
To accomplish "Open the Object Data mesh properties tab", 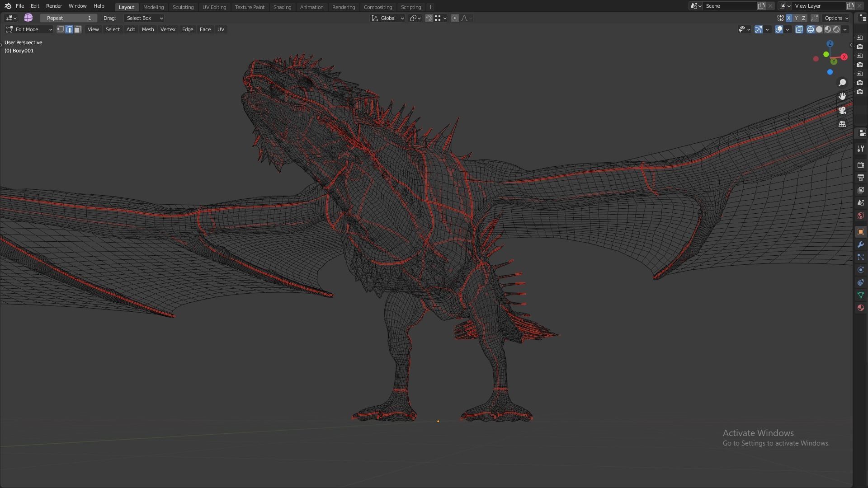I will pyautogui.click(x=861, y=295).
